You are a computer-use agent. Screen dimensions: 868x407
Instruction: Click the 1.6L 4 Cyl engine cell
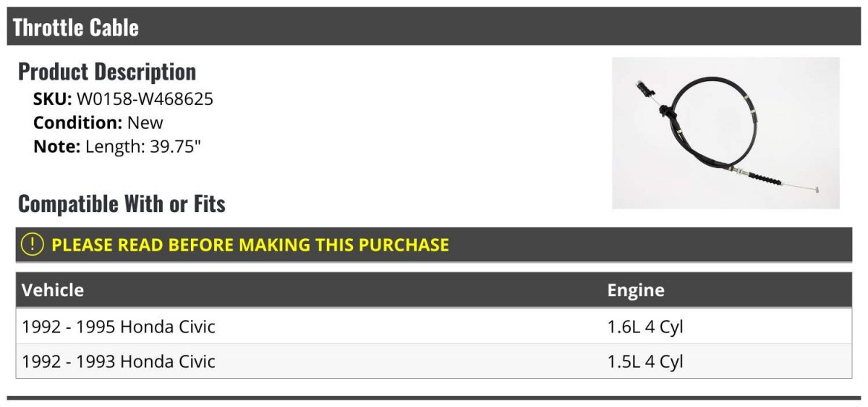click(x=644, y=327)
